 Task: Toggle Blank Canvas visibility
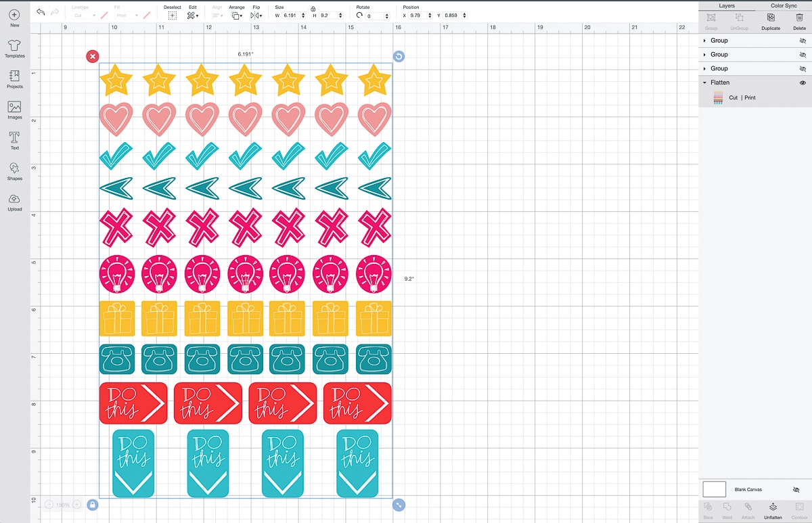coord(796,489)
